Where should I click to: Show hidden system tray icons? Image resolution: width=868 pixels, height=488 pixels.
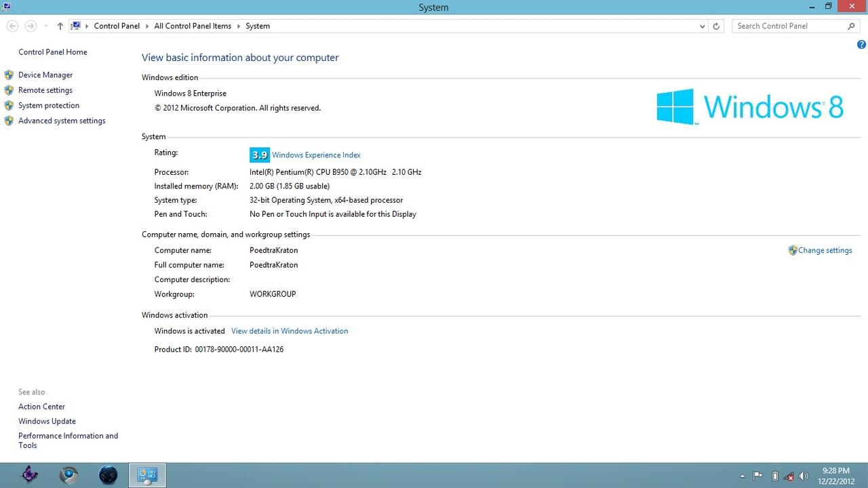click(743, 476)
